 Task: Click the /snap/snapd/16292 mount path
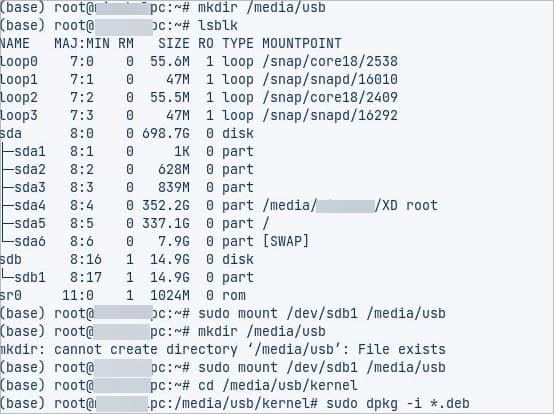[x=330, y=116]
